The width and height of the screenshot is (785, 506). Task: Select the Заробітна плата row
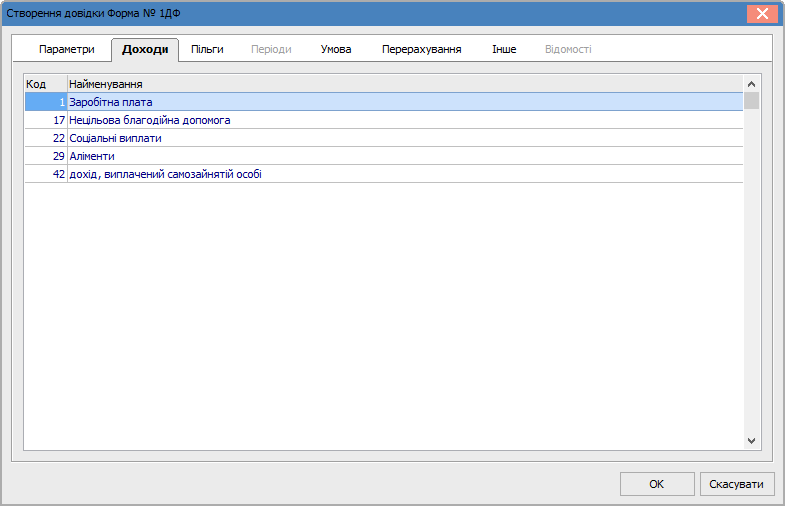384,102
